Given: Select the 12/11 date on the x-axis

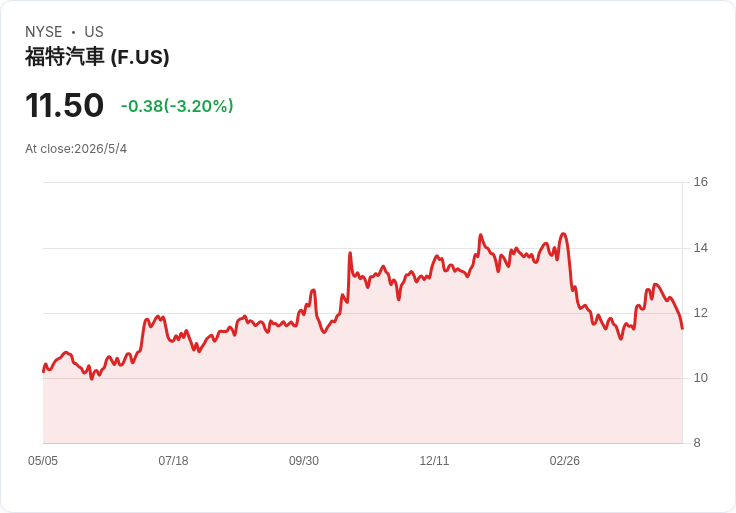Looking at the screenshot, I should (434, 461).
